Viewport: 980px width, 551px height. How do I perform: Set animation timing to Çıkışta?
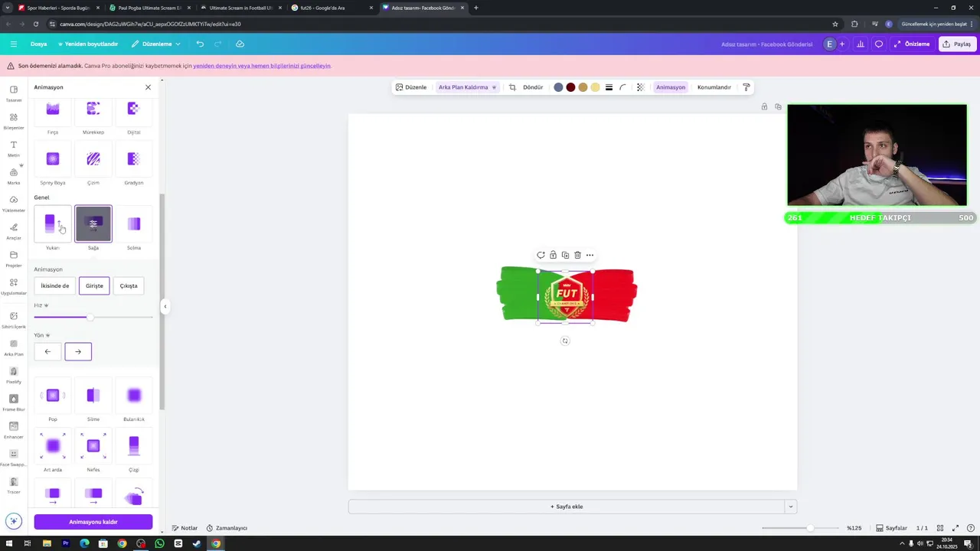coord(129,286)
